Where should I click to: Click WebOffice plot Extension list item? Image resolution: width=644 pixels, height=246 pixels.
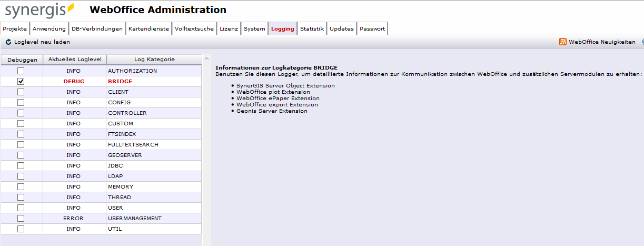tap(273, 92)
